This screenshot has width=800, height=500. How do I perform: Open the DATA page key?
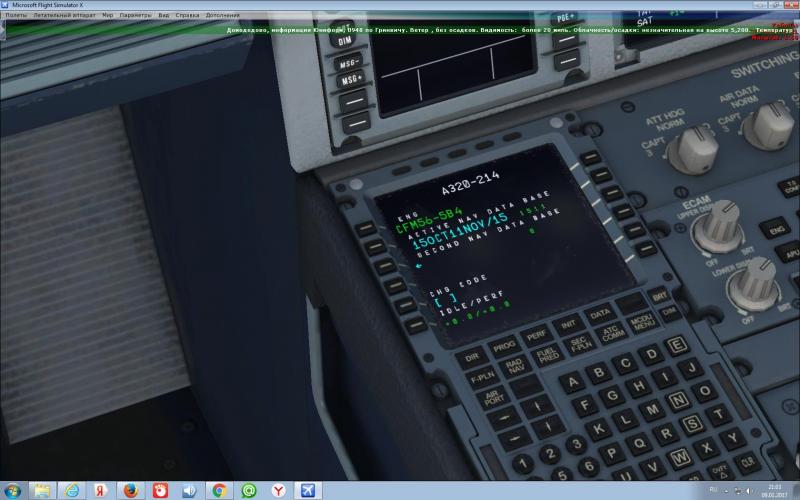coord(599,314)
